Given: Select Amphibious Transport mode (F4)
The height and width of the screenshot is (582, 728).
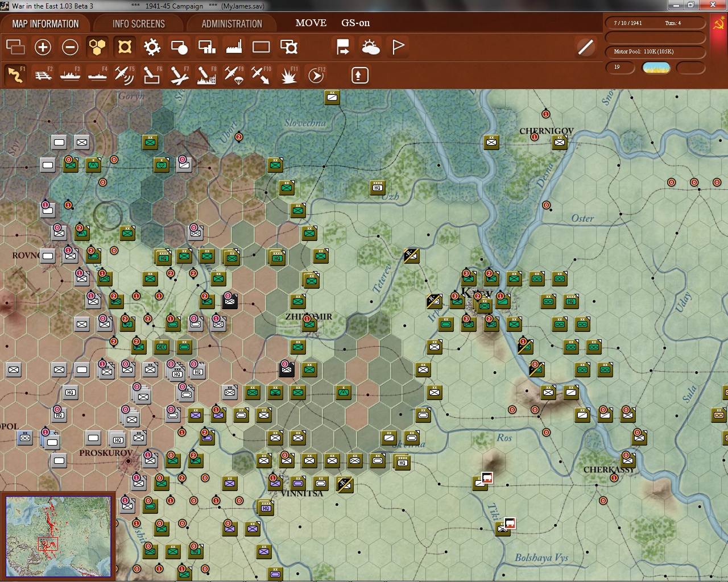Looking at the screenshot, I should coord(97,75).
